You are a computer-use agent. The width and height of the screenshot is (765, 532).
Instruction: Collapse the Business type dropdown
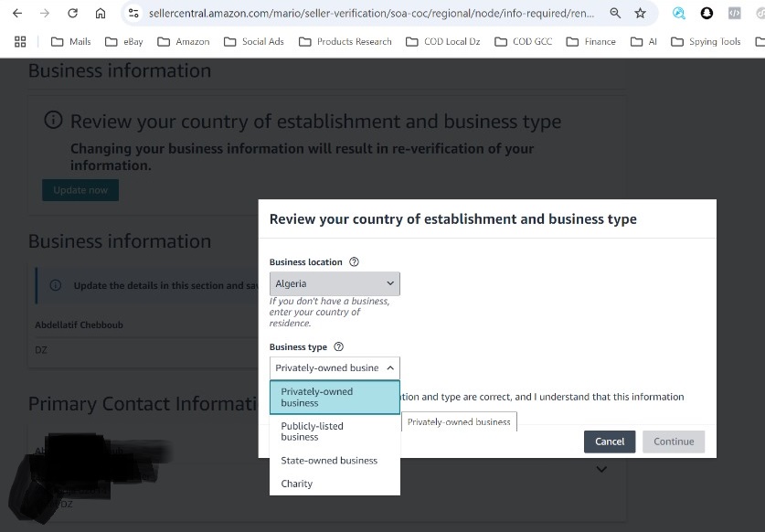335,368
